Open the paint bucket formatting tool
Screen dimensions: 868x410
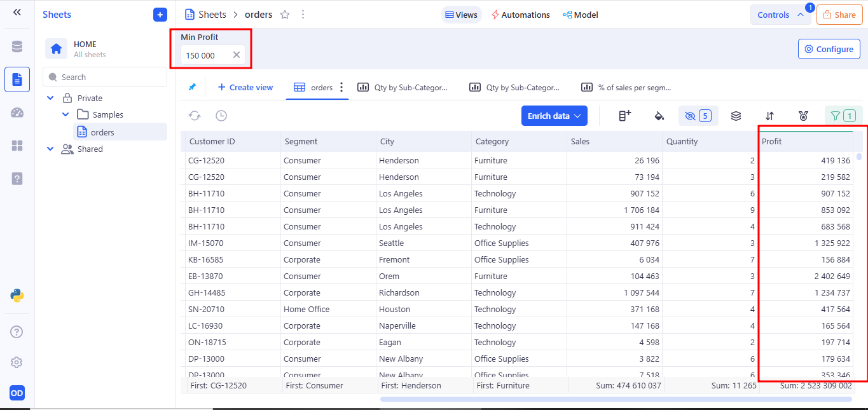point(659,116)
